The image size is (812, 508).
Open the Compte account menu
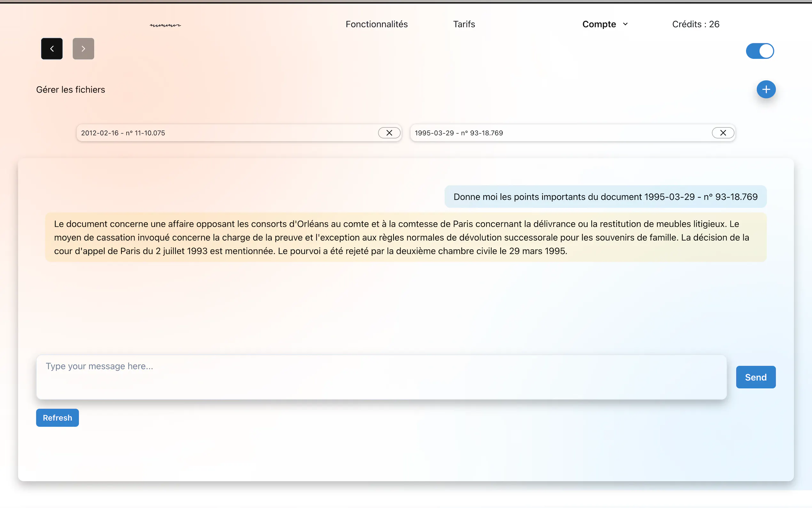tap(599, 24)
